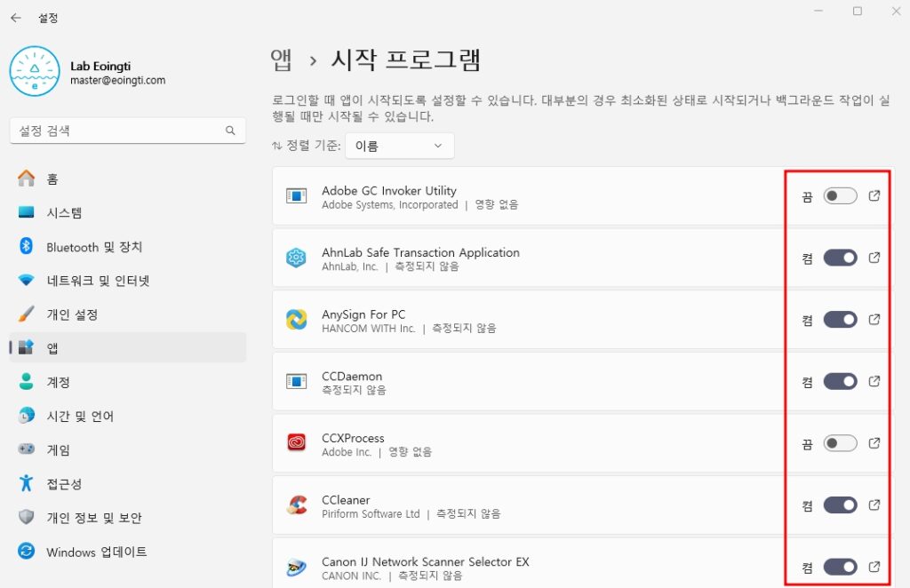Click the CCleaner app icon
Viewport: 910px width, 588px height.
click(297, 505)
